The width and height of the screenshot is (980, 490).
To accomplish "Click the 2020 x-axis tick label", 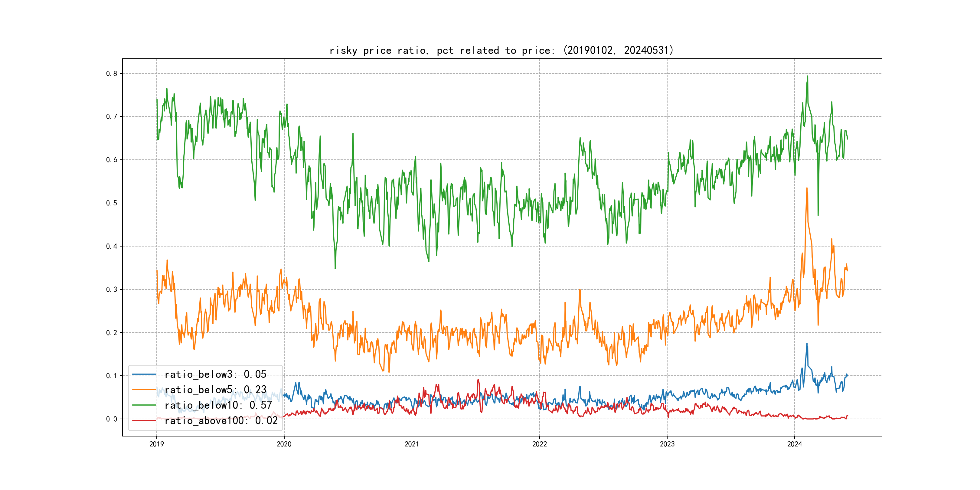I will point(284,444).
